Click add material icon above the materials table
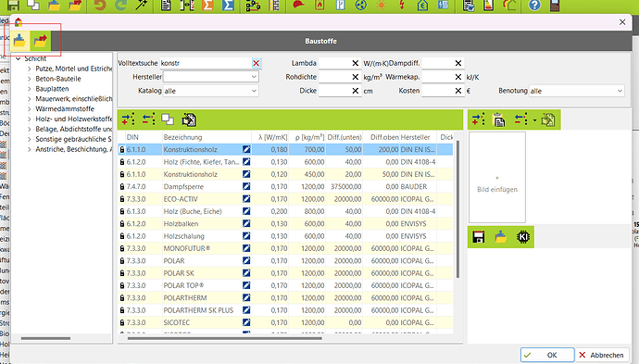The image size is (639, 364). tap(128, 119)
